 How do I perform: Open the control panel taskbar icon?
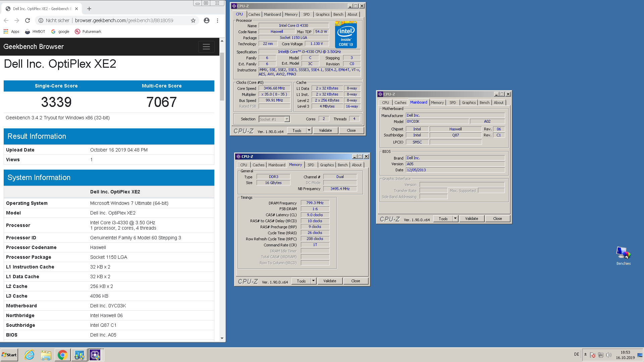[x=79, y=355]
